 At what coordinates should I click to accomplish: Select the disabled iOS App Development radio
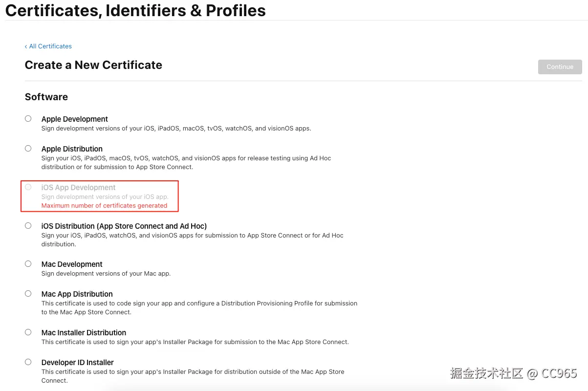coord(28,187)
